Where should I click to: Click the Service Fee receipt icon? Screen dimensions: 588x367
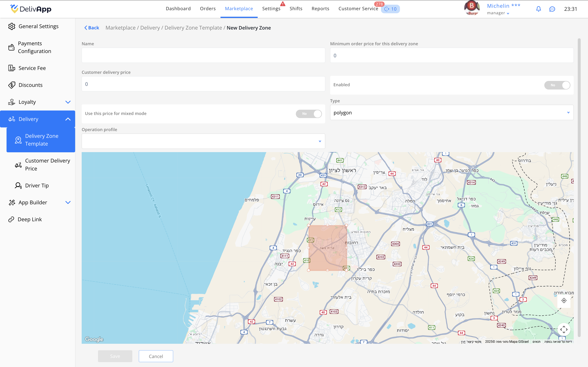(12, 68)
